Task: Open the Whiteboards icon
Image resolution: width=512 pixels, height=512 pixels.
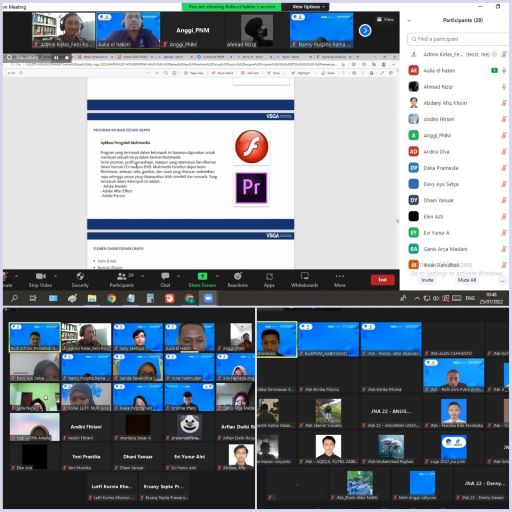Action: (x=304, y=276)
